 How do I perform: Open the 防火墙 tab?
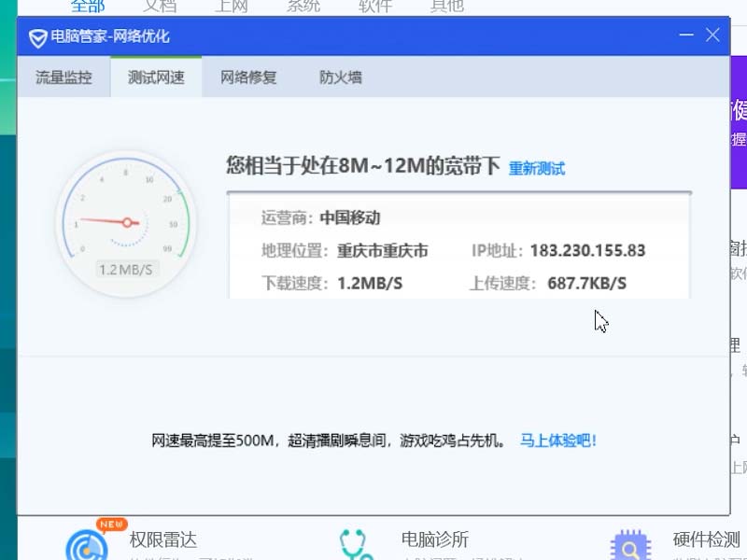pyautogui.click(x=341, y=77)
